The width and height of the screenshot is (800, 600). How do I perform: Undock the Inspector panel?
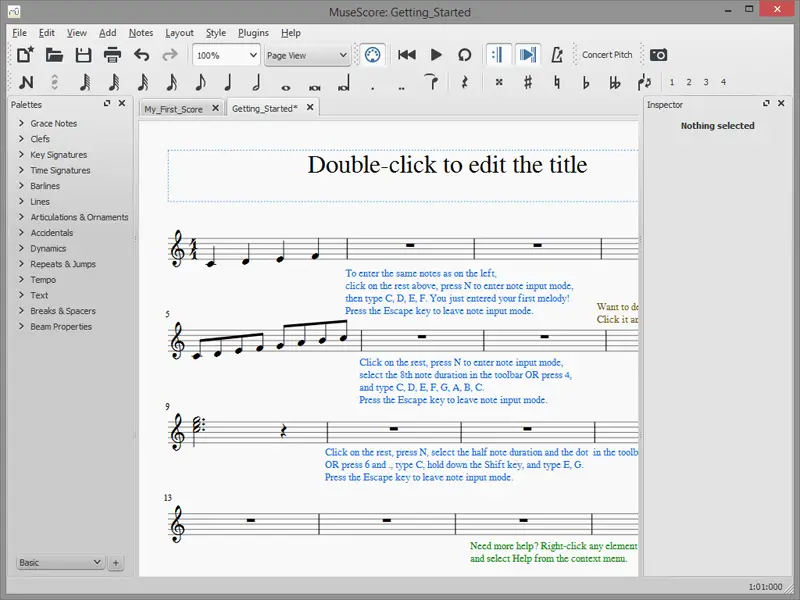(x=766, y=104)
